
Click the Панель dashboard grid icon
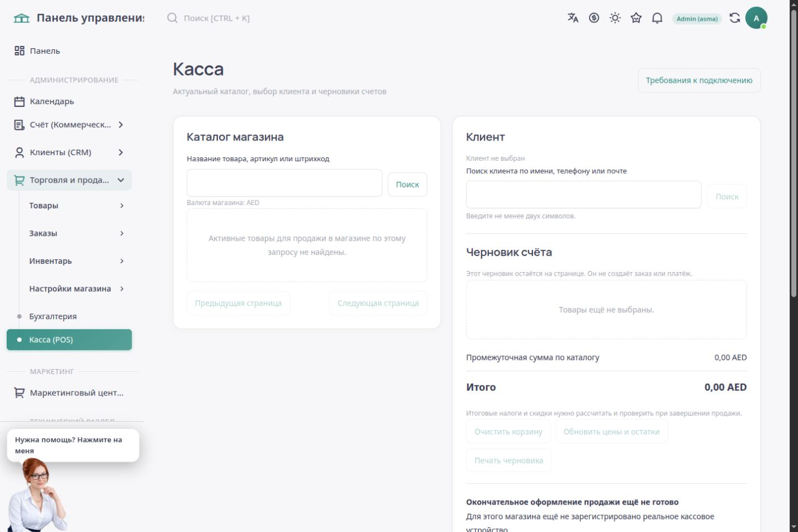(x=20, y=51)
